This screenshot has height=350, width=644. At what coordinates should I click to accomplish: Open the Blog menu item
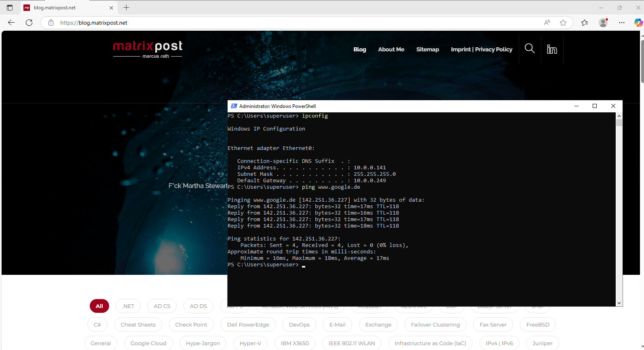[359, 49]
